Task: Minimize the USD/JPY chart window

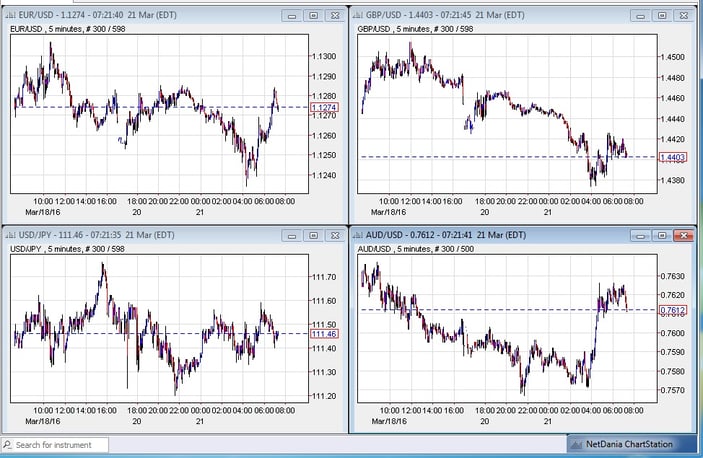Action: [x=292, y=236]
